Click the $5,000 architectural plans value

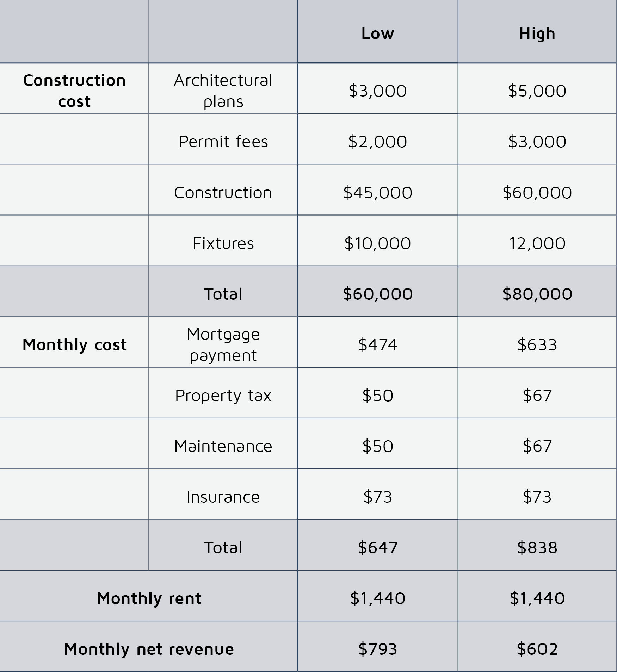tap(537, 91)
